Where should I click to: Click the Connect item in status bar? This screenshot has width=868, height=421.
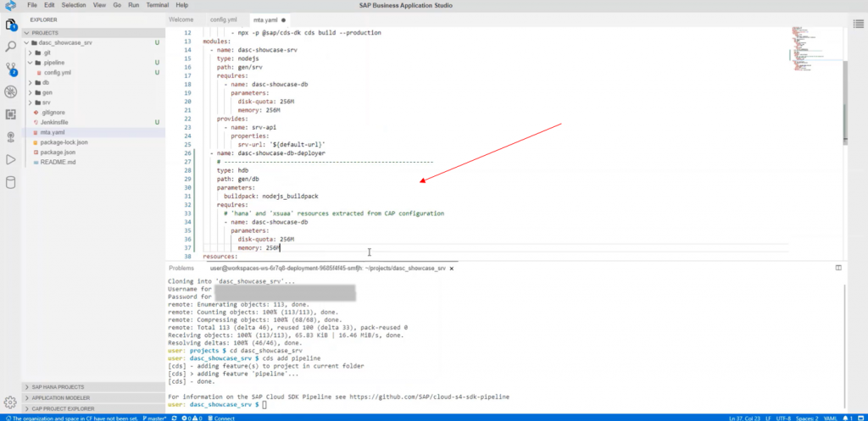click(220, 418)
